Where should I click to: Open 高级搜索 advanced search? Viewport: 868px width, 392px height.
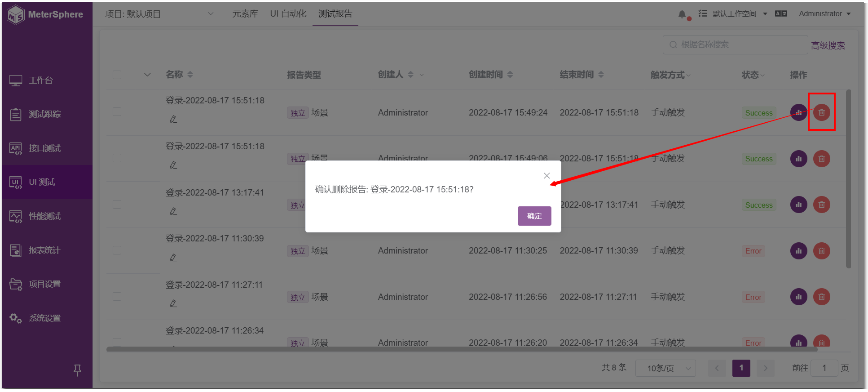click(828, 45)
